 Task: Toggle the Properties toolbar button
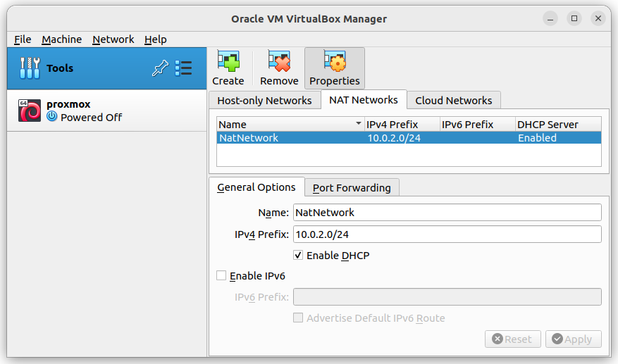(335, 68)
